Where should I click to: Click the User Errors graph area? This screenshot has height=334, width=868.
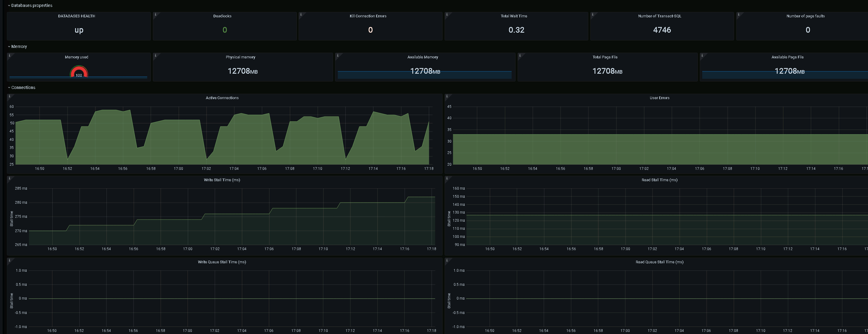pyautogui.click(x=660, y=136)
